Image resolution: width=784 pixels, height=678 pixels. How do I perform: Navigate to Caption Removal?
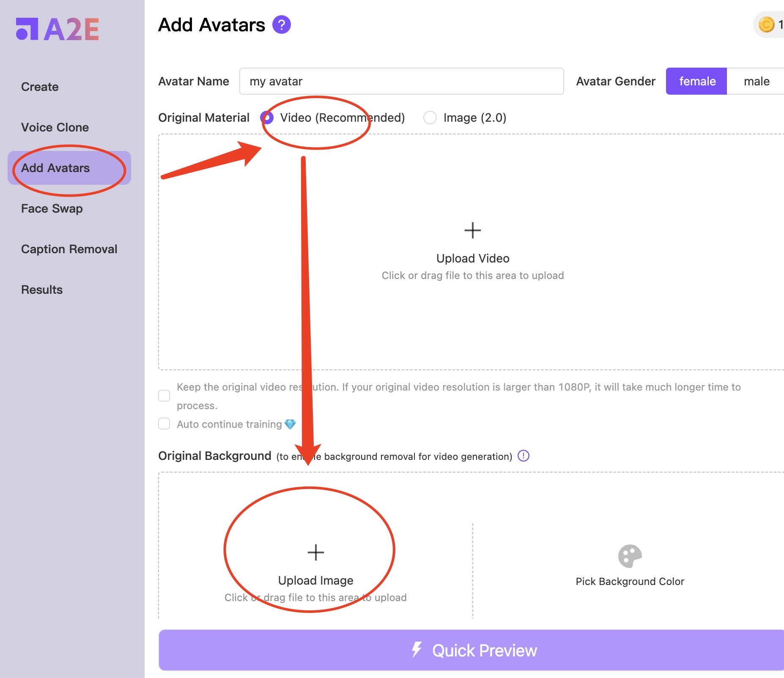coord(69,249)
